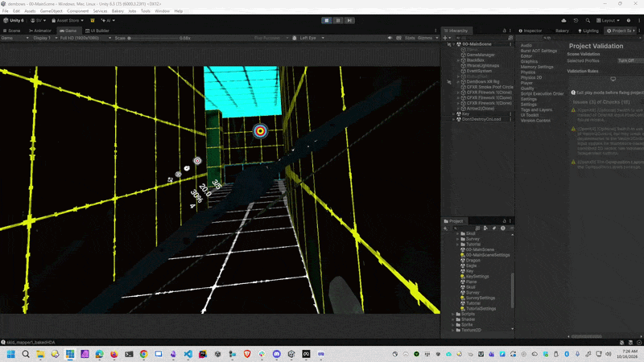Open the Gizmos dropdown arrow
Image resolution: width=644 pixels, height=362 pixels.
(436, 38)
